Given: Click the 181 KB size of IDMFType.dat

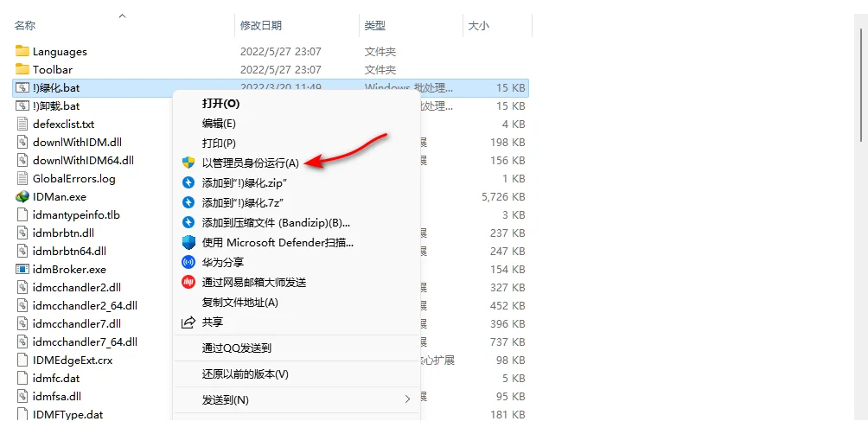Looking at the screenshot, I should click(507, 415).
